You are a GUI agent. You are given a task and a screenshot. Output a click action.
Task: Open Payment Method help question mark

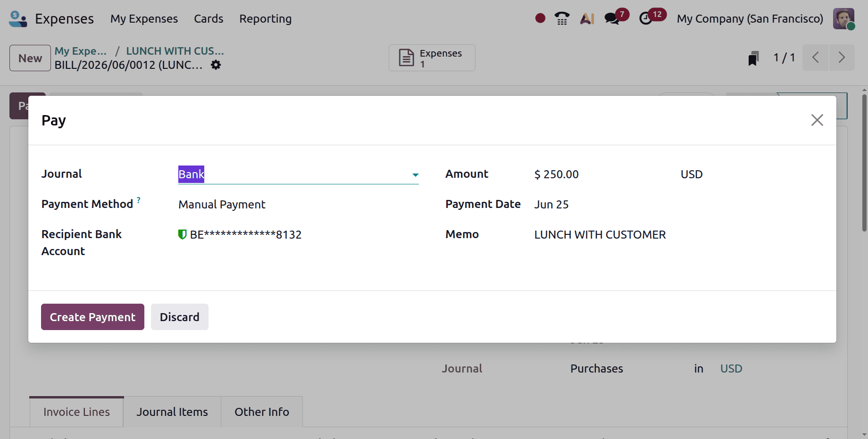[x=139, y=200]
